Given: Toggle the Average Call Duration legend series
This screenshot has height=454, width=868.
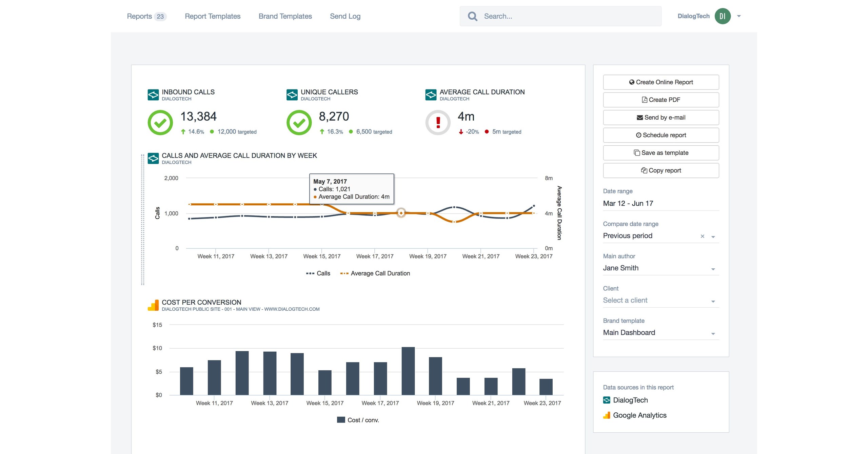Looking at the screenshot, I should coord(375,273).
